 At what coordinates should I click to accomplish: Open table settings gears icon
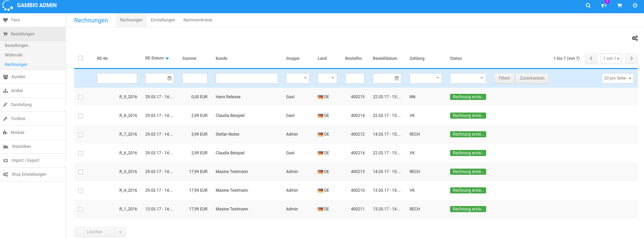tap(635, 38)
